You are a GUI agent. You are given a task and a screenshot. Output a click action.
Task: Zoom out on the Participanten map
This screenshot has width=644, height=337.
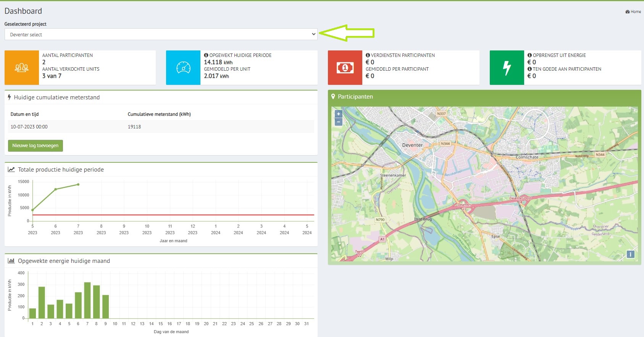point(338,122)
